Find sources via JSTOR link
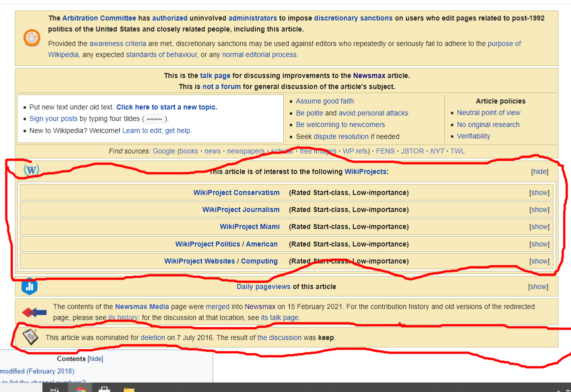 tap(412, 151)
